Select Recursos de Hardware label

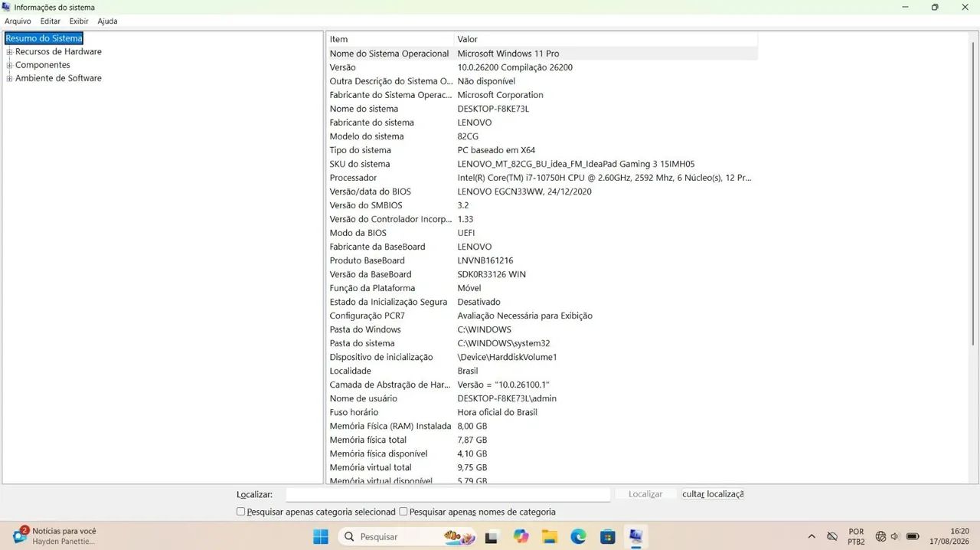pyautogui.click(x=58, y=52)
